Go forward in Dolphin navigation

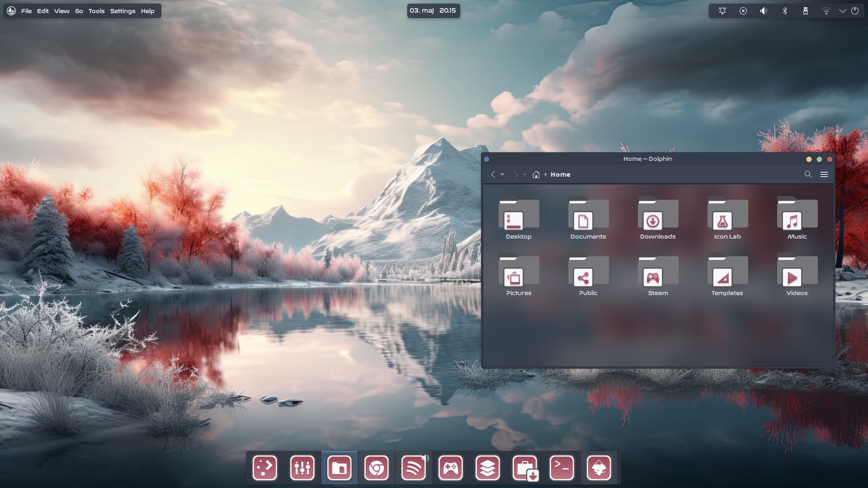pyautogui.click(x=515, y=174)
